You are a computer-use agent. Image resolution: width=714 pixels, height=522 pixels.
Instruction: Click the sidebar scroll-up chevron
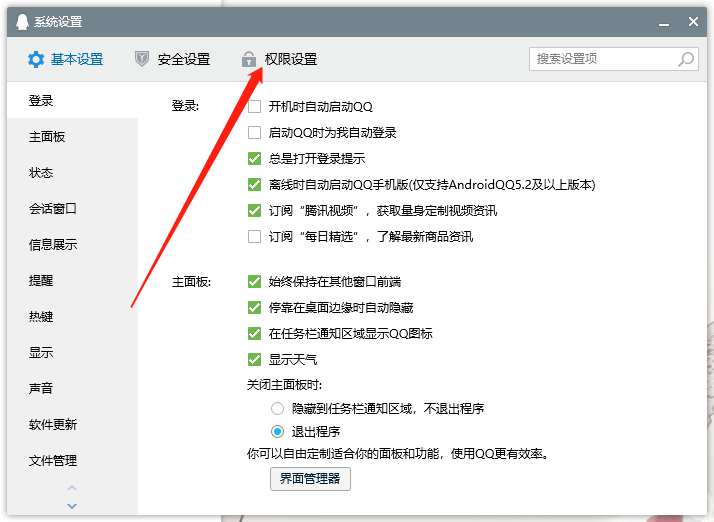[x=72, y=488]
